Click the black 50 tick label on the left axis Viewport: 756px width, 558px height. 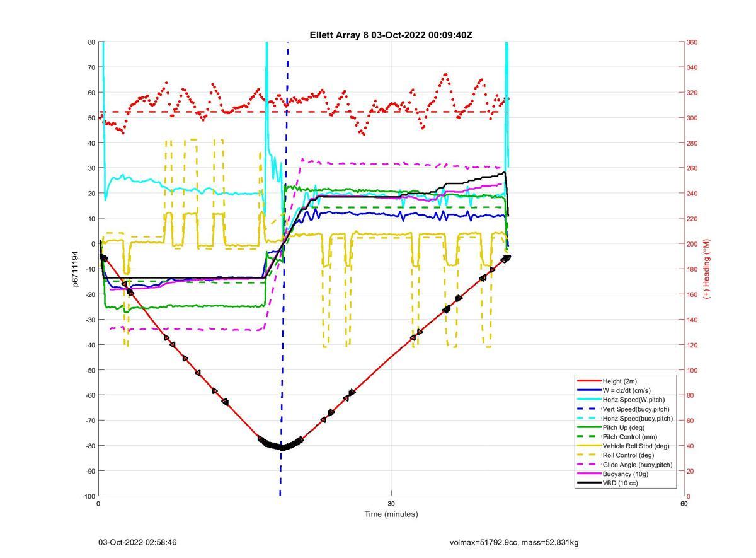[91, 118]
